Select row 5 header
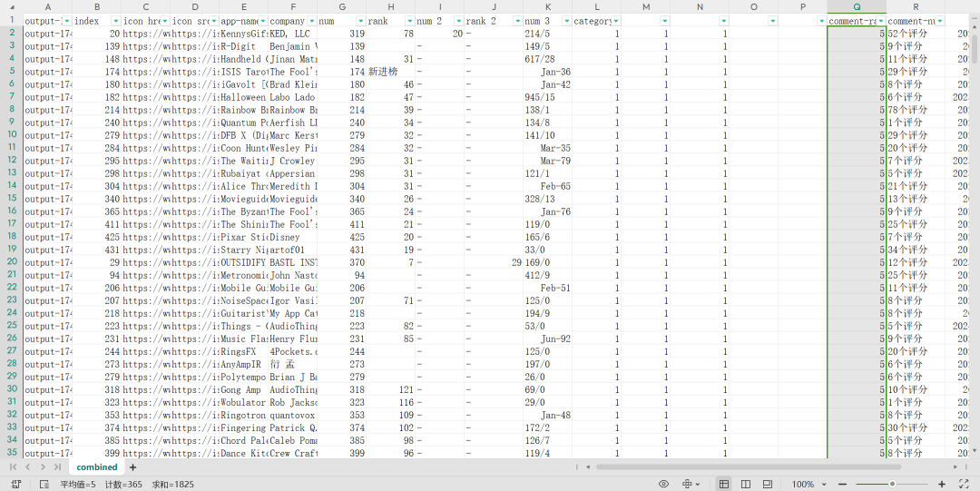 coord(12,72)
